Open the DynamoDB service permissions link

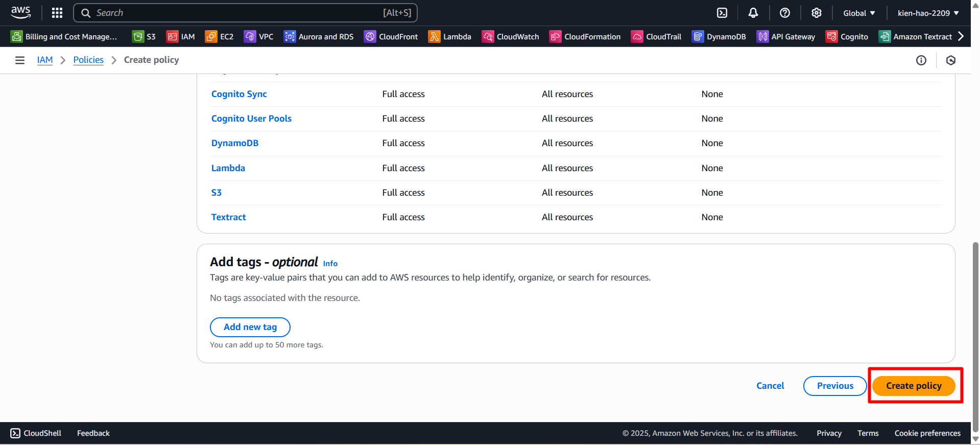(235, 143)
